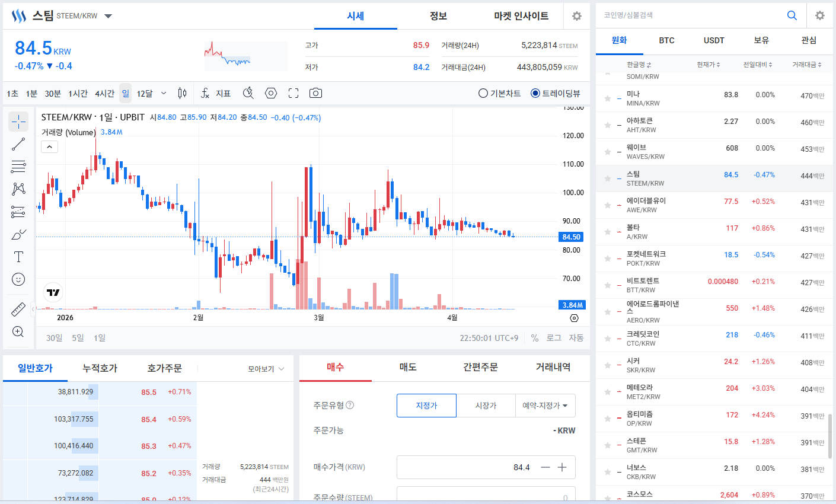Screen dimensions: 836x504
Task: Take a chart snapshot with camera icon
Action: click(316, 93)
